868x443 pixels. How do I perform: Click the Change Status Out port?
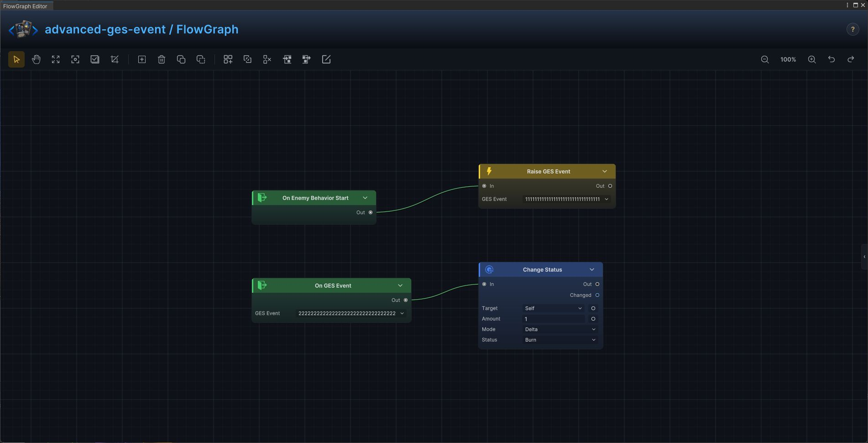click(x=597, y=284)
